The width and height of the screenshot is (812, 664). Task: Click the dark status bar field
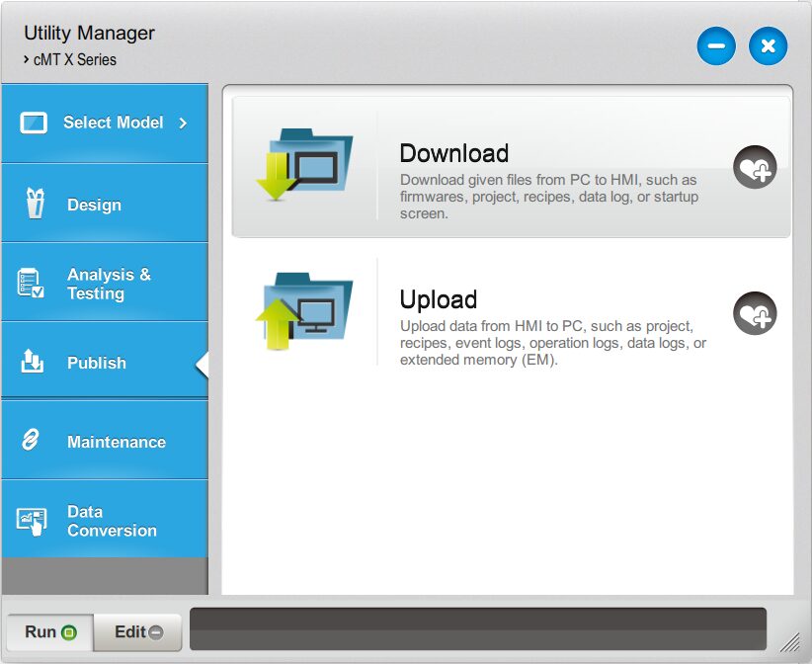(478, 628)
